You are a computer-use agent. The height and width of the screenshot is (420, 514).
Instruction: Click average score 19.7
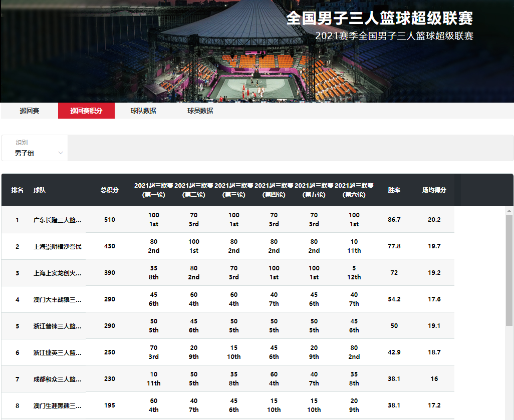(x=434, y=246)
